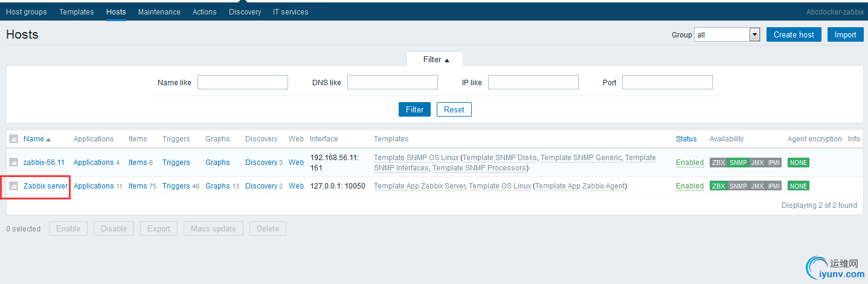
Task: Open the Template SNMP Processors link
Action: pos(479,168)
